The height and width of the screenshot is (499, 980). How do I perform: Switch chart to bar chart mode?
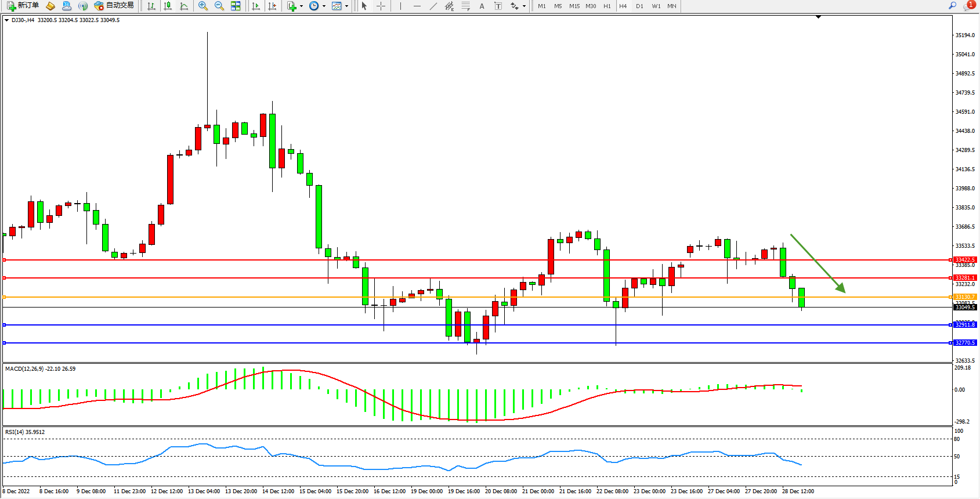pyautogui.click(x=151, y=6)
